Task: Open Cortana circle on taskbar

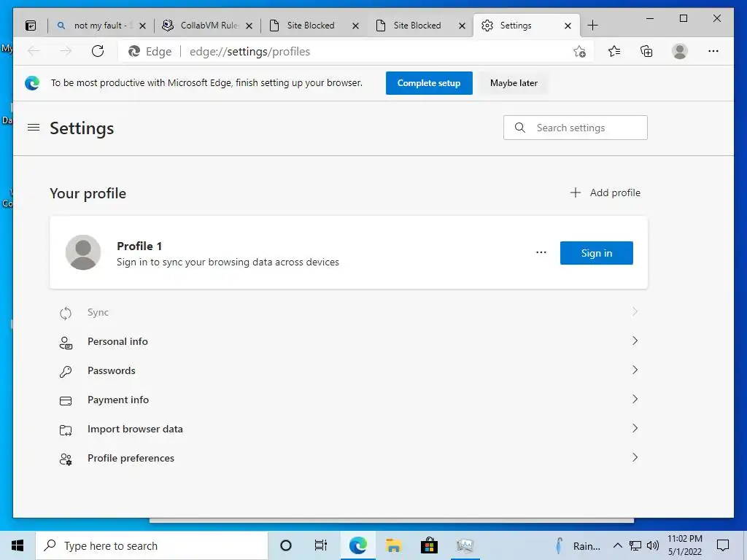Action: click(x=286, y=545)
